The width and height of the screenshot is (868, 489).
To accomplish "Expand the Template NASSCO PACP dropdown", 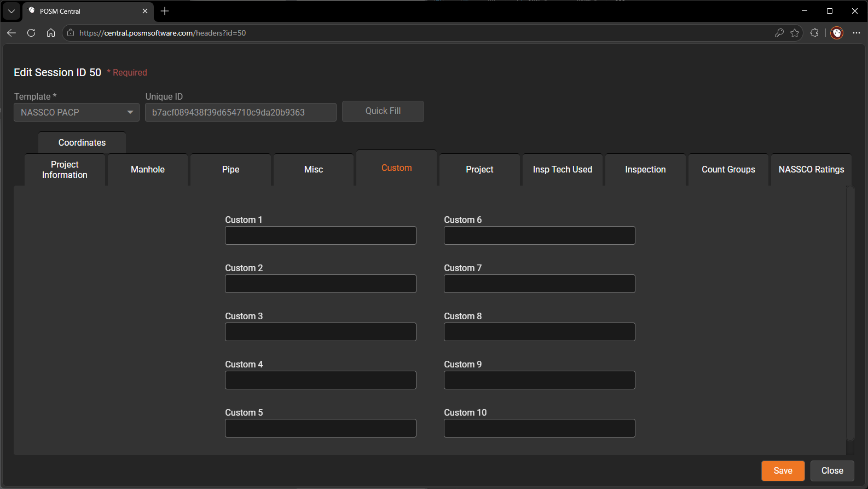I will 77,112.
